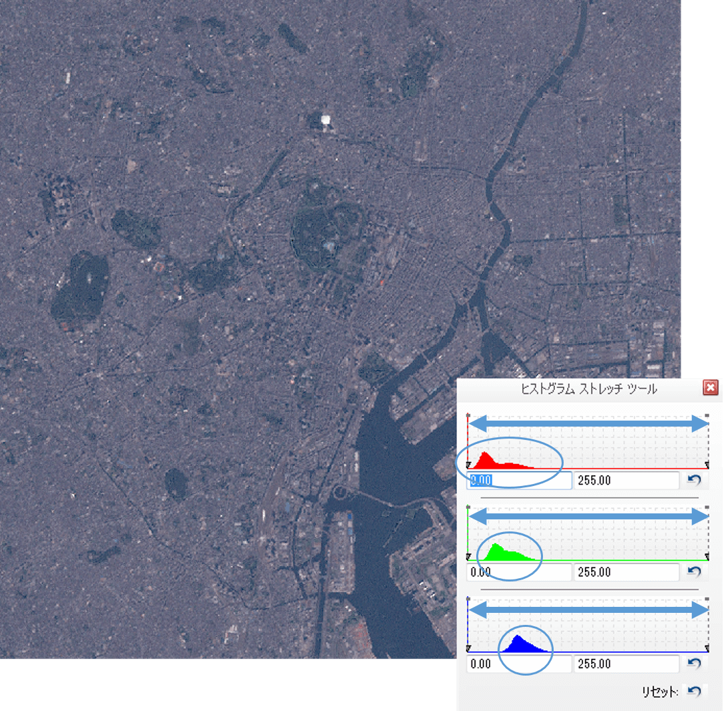Pick the blue histogram's right maximum handle

click(x=707, y=648)
